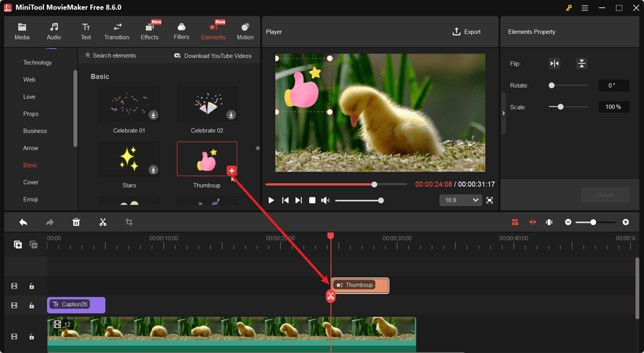Mute the player volume
The image size is (644, 353).
pyautogui.click(x=325, y=200)
